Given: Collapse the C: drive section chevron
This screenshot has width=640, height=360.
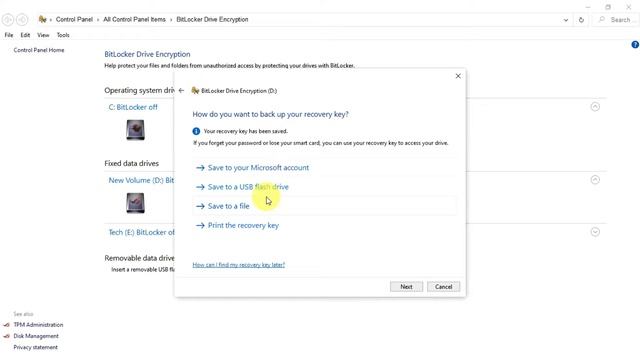Looking at the screenshot, I should click(x=595, y=107).
